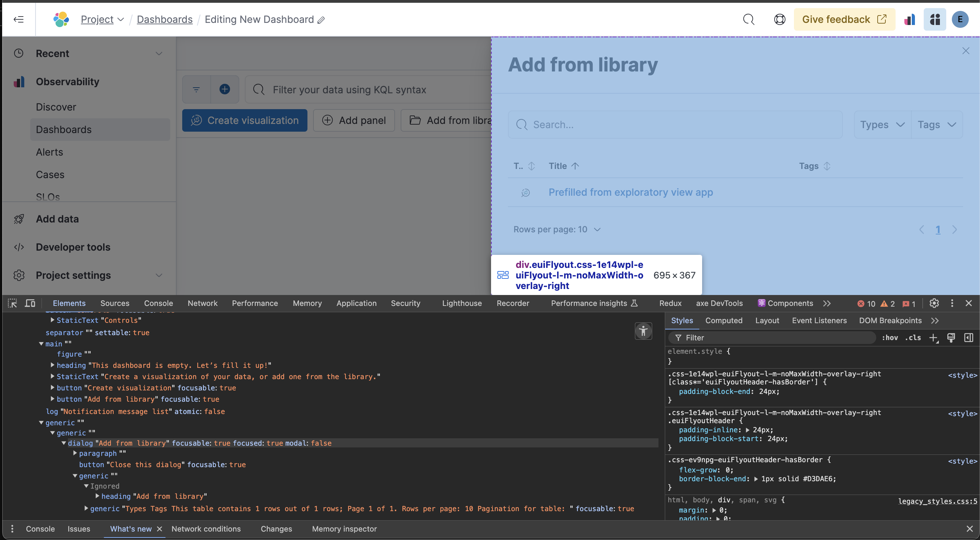980x540 pixels.
Task: Toggle the device toolbar icon in DevTools
Action: tap(30, 303)
